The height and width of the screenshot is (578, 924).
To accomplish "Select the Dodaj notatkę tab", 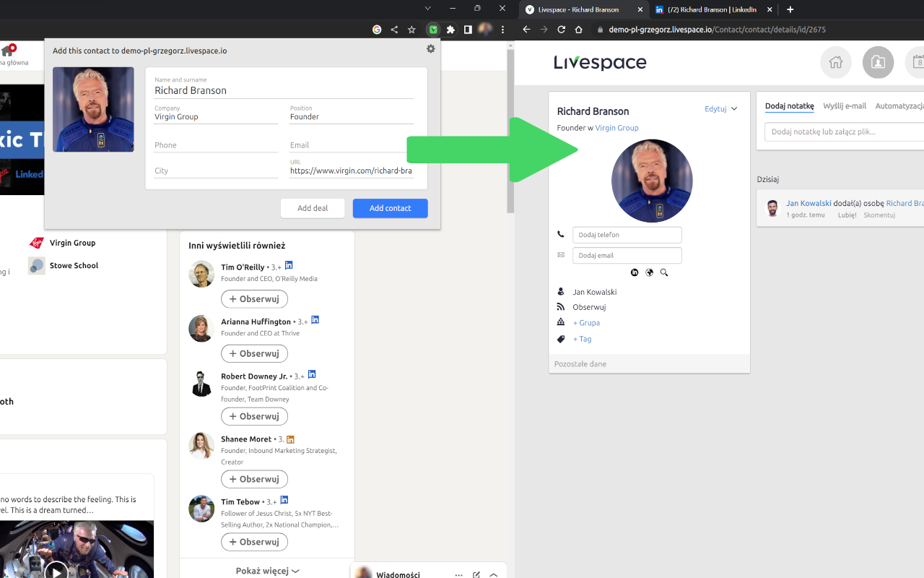I will [x=789, y=106].
